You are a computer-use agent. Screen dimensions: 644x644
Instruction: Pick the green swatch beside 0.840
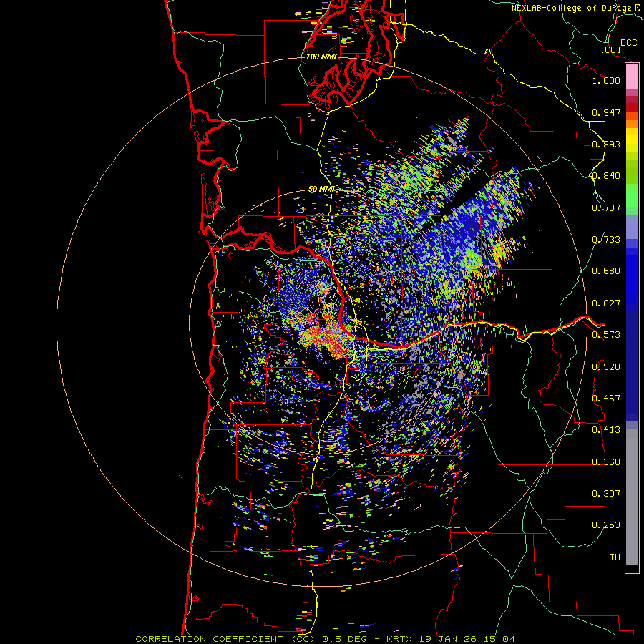tap(632, 172)
